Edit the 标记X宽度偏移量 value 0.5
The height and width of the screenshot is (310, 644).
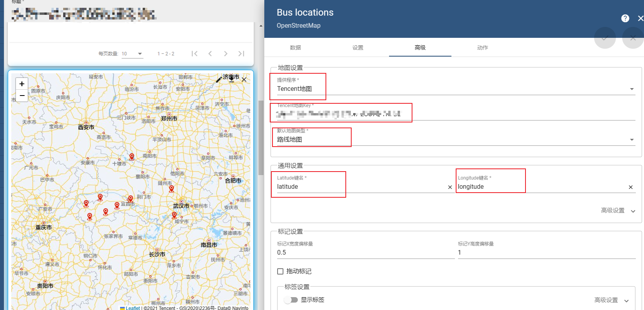click(366, 253)
